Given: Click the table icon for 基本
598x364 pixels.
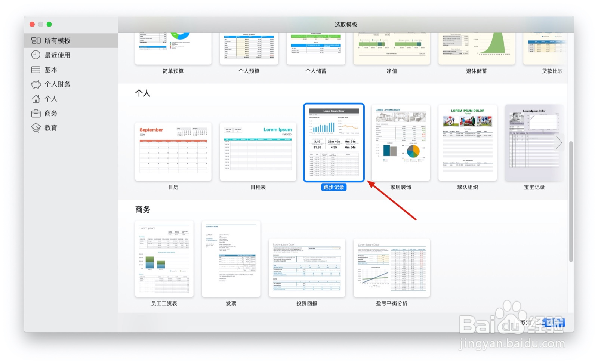Looking at the screenshot, I should (36, 70).
